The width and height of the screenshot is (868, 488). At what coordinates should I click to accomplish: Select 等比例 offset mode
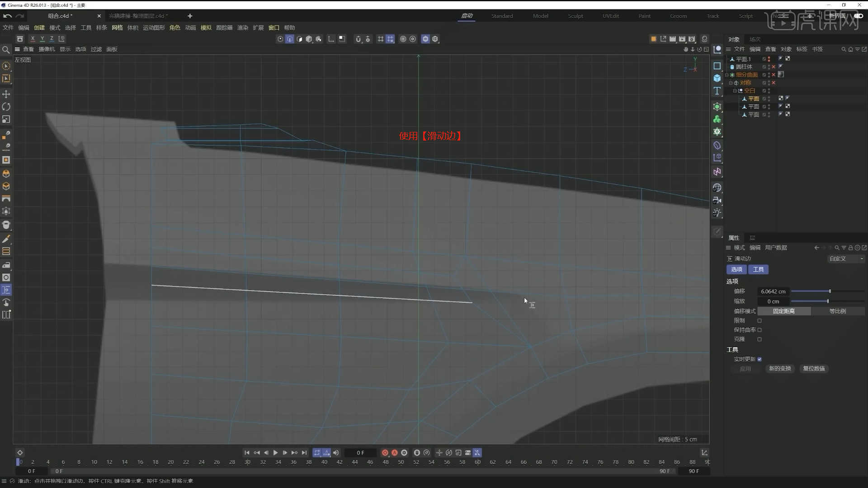pos(838,311)
